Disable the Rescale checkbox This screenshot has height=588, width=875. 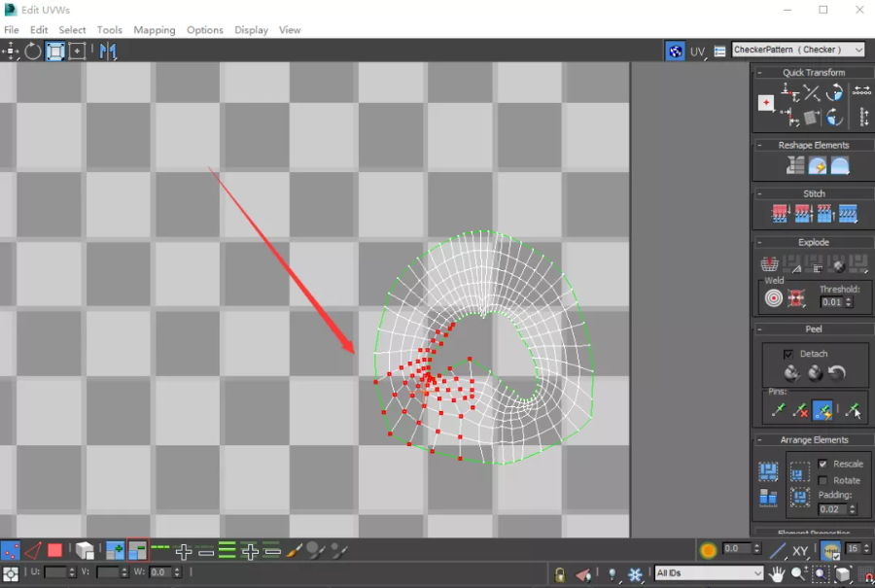click(822, 464)
